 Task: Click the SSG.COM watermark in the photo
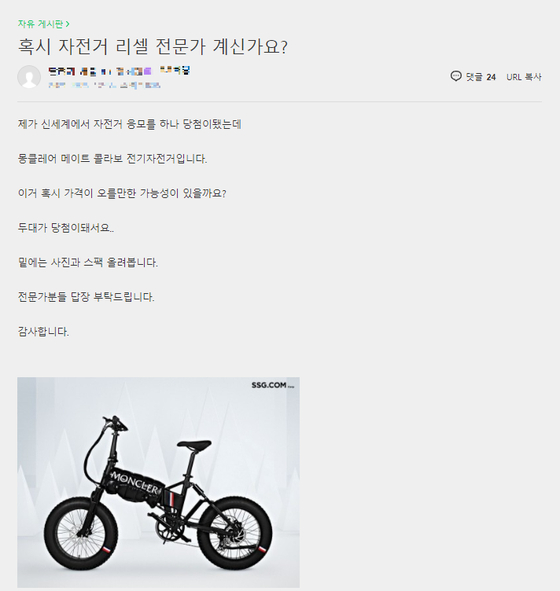[x=272, y=385]
